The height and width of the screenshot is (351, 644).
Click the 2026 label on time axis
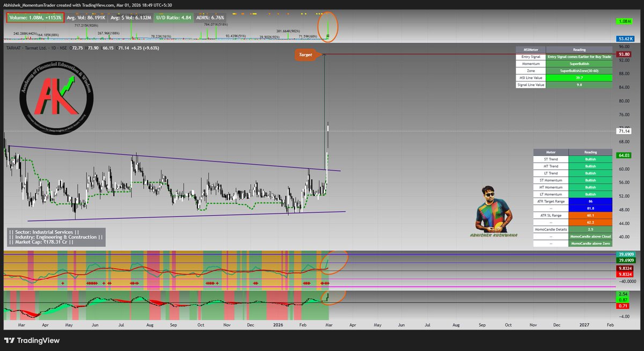tap(277, 325)
